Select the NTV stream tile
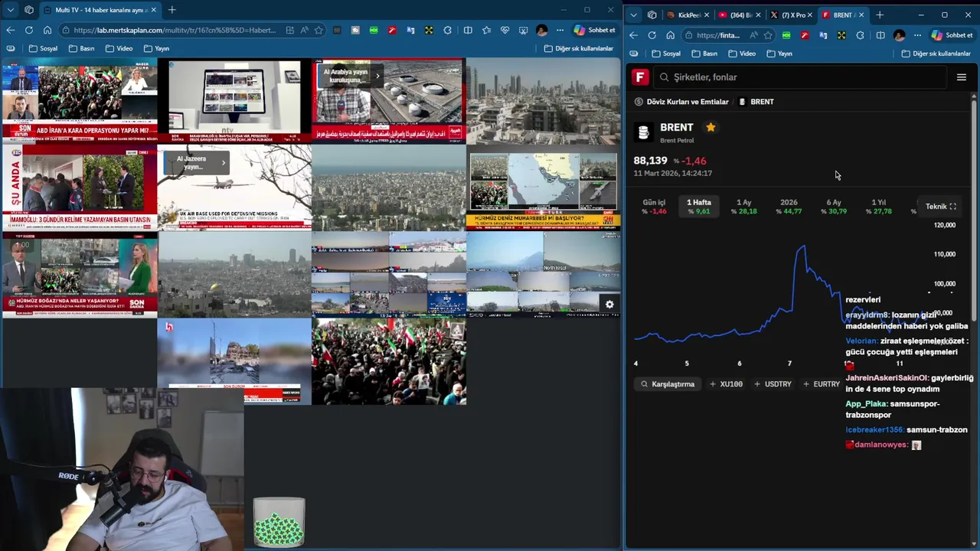This screenshot has height=551, width=980. tap(234, 101)
